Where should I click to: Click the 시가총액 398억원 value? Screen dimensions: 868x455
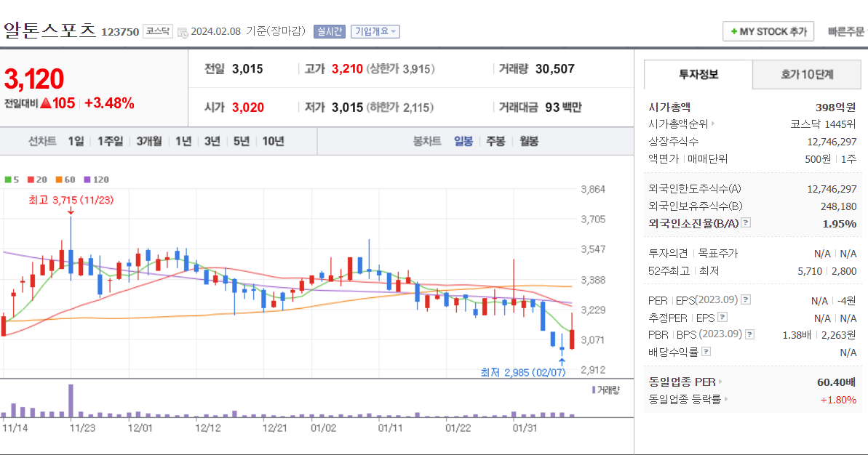(x=836, y=108)
